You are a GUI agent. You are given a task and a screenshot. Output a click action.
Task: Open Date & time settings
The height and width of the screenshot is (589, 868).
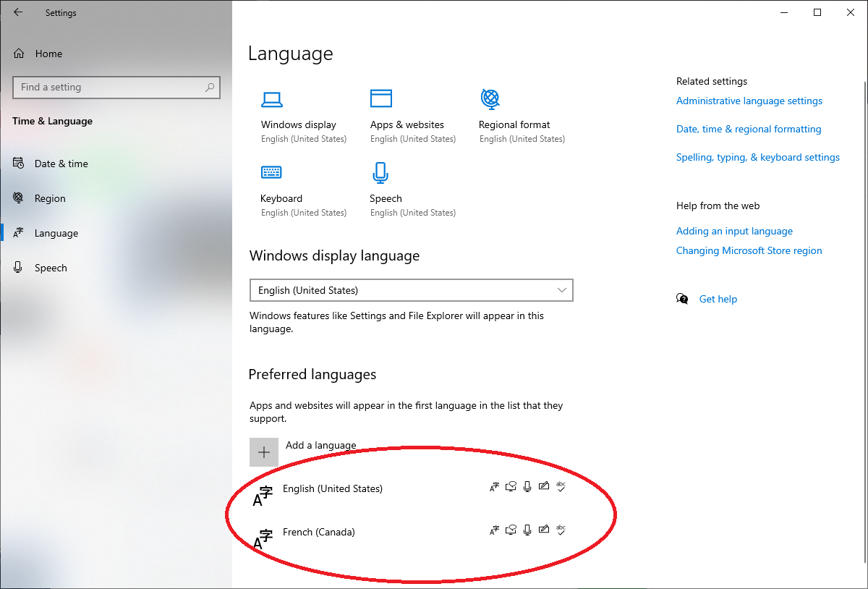[61, 164]
